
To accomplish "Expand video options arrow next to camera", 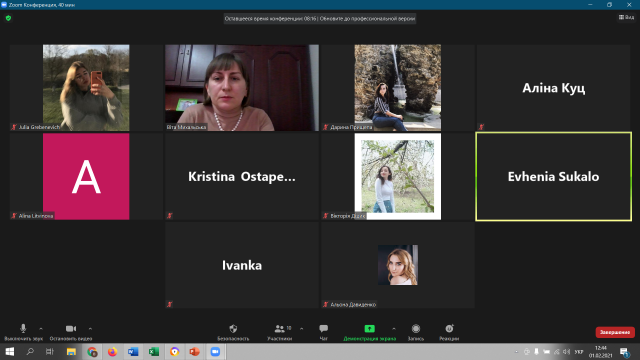I will [x=90, y=329].
